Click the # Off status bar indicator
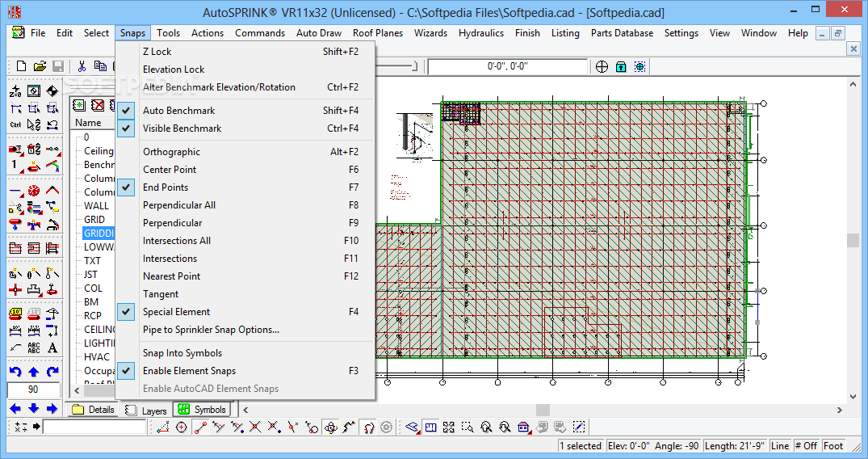Viewport: 868px width, 459px height. [806, 446]
